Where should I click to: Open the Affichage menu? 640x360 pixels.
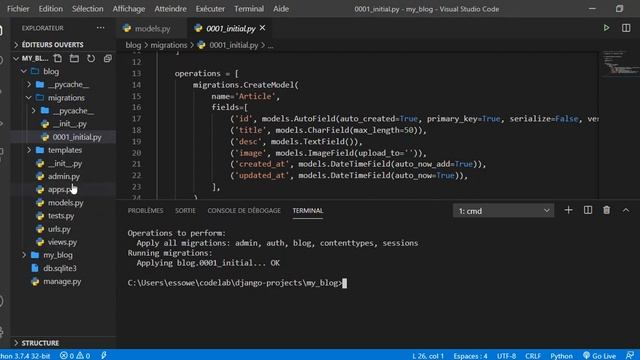[129, 9]
